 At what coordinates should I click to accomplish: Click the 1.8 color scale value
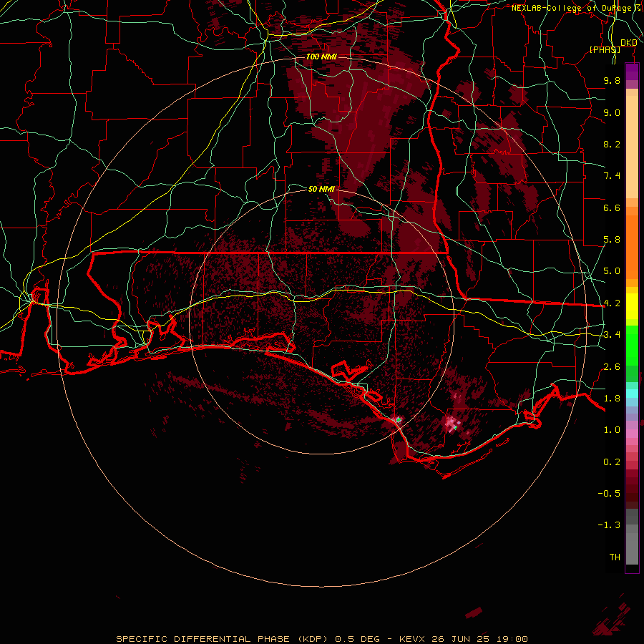(612, 399)
